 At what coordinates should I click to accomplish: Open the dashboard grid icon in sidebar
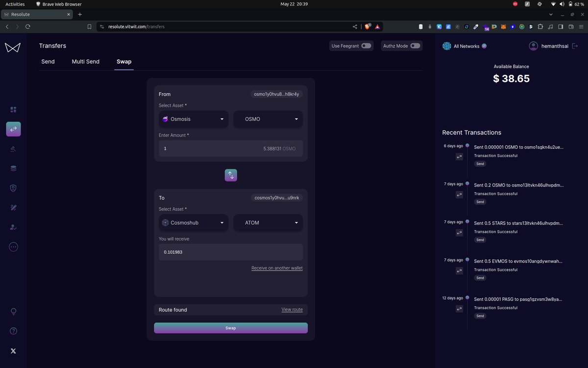point(13,109)
